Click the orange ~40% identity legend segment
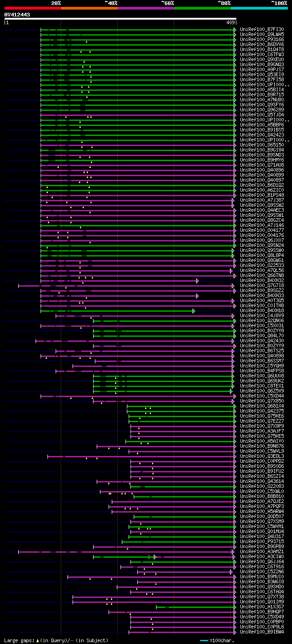The width and height of the screenshot is (292, 644). tap(89, 8)
